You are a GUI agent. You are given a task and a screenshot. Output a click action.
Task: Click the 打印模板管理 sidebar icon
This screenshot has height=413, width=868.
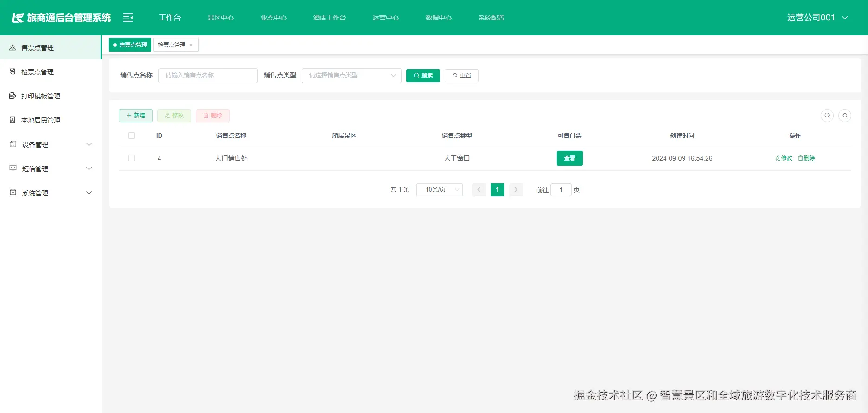pos(13,96)
